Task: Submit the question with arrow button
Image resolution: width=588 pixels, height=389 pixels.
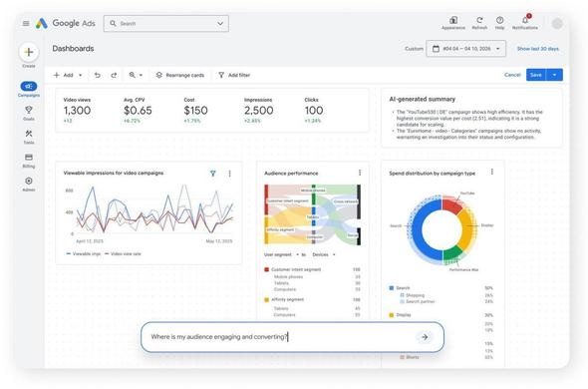Action: point(425,337)
